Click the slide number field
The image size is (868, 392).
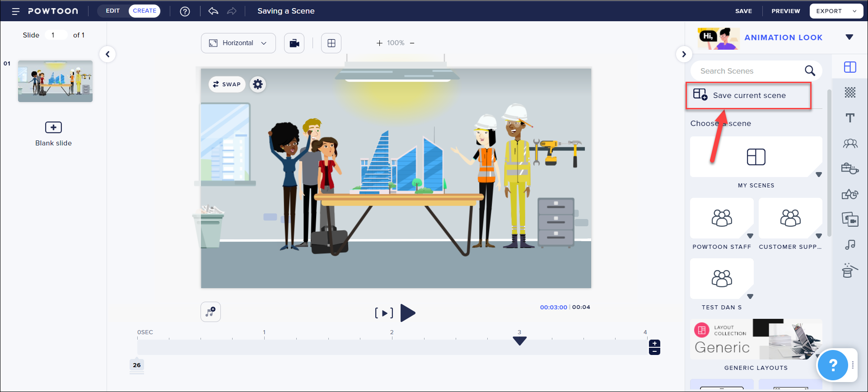tap(56, 35)
